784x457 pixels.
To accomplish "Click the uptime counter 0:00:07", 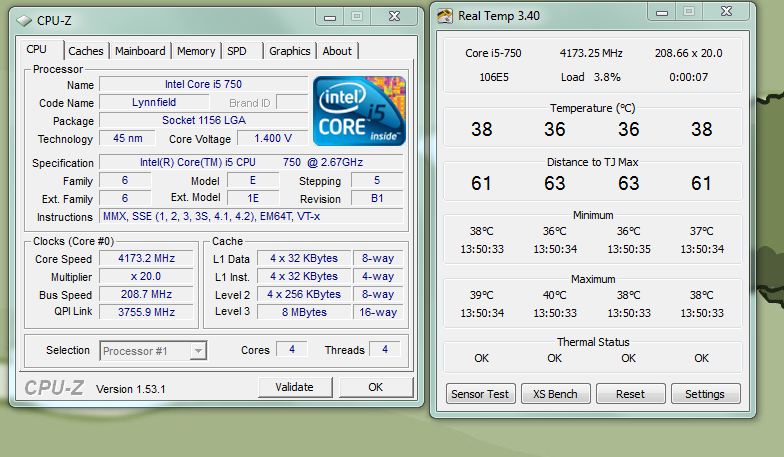I will click(688, 77).
